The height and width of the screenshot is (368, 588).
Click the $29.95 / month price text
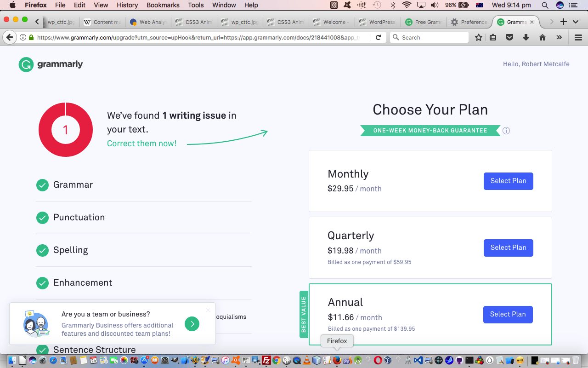(x=355, y=189)
